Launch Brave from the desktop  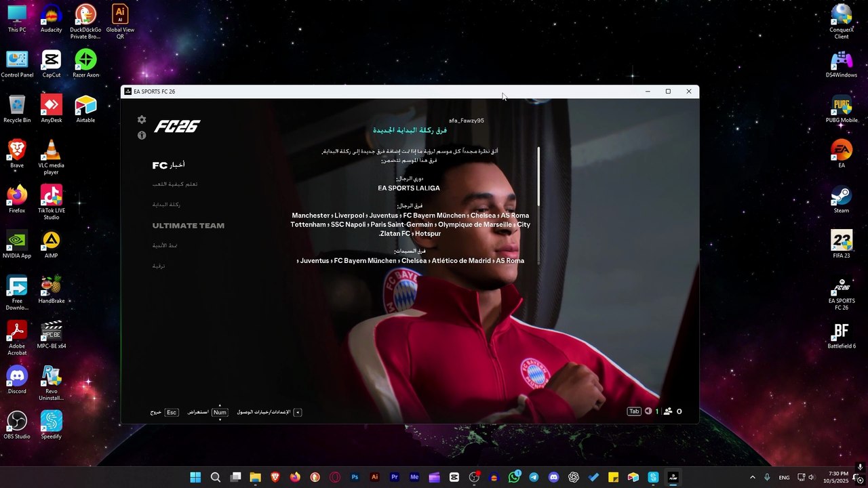(x=17, y=155)
